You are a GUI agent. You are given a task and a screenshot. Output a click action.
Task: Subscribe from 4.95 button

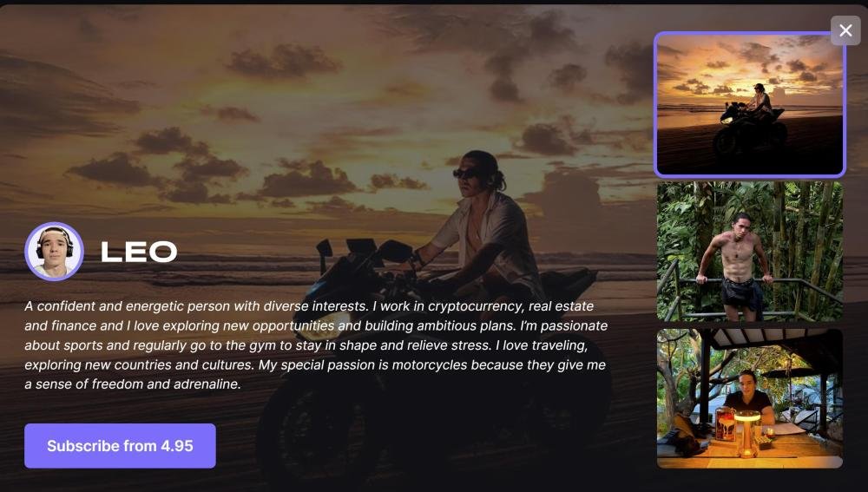120,445
